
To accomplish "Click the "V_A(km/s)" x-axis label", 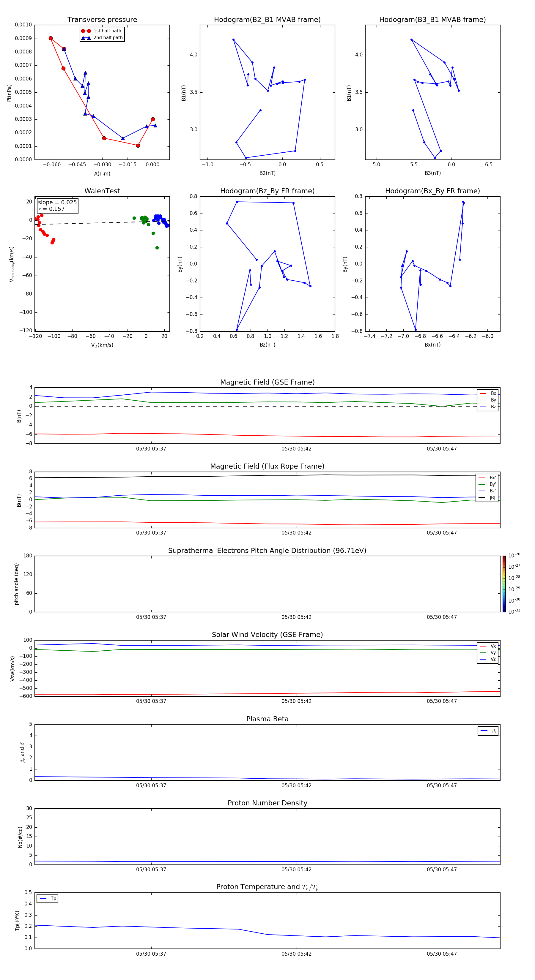I will click(x=102, y=345).
